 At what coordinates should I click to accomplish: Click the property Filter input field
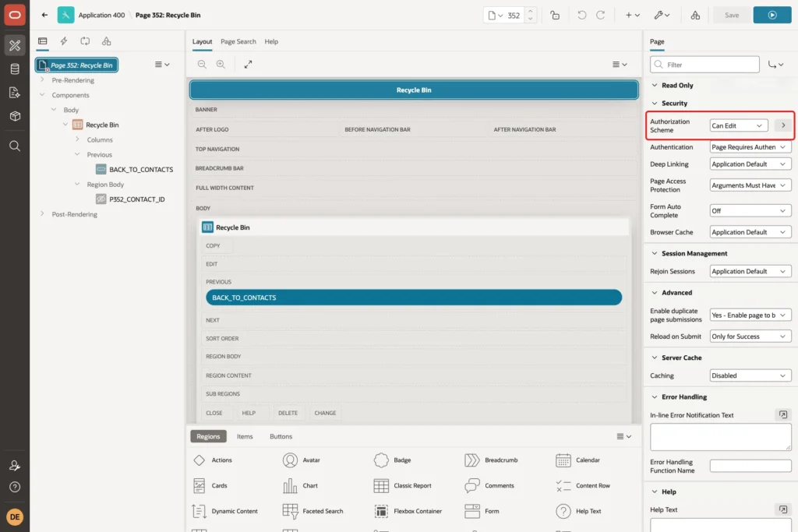point(704,65)
